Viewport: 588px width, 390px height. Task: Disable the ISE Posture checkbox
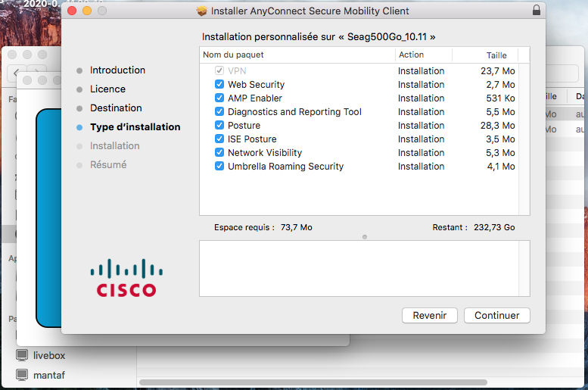pos(219,139)
